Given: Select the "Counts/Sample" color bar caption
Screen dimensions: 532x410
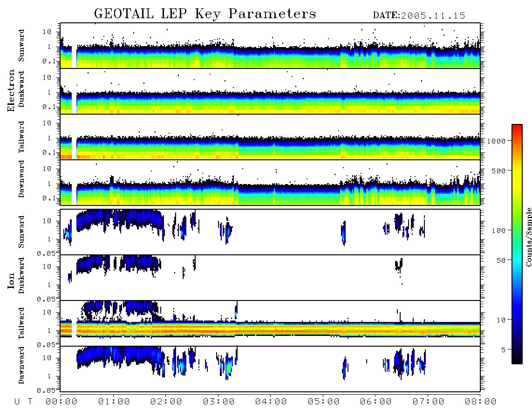Looking at the screenshot, I should pos(529,237).
